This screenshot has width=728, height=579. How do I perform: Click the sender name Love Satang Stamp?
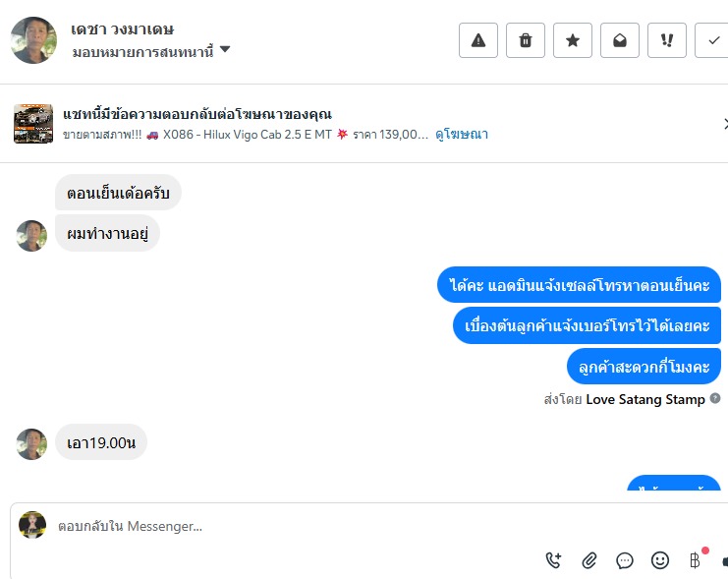645,399
